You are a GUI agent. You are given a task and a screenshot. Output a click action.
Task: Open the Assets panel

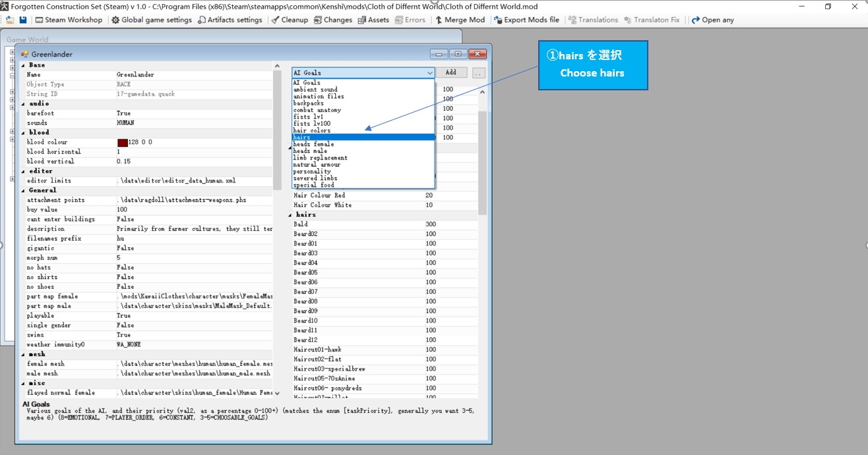point(373,20)
